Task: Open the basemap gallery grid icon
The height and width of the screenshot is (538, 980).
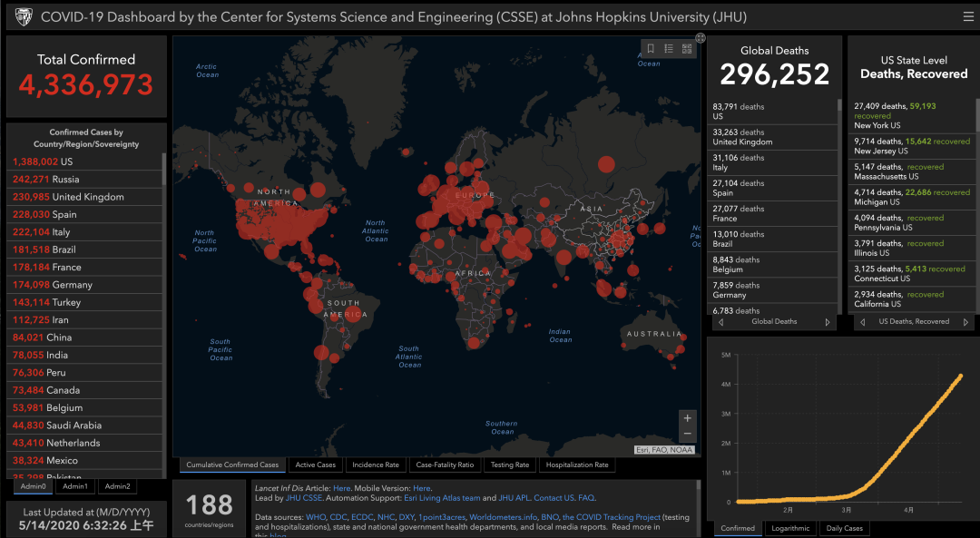Action: coord(687,49)
